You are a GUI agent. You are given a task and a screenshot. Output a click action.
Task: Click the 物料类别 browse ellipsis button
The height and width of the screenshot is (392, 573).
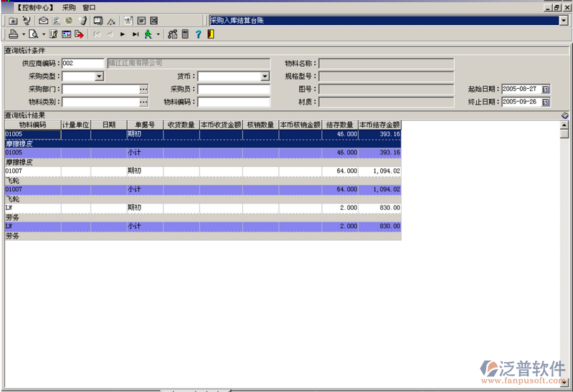coord(143,102)
